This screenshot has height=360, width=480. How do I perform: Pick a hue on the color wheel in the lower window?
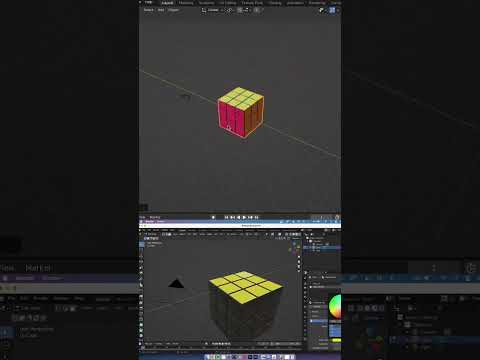point(335,307)
